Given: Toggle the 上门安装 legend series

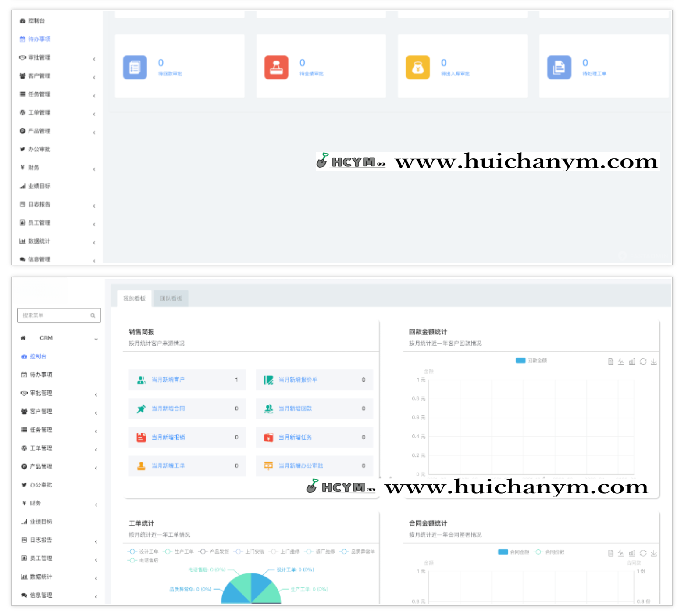Looking at the screenshot, I should coord(249,552).
